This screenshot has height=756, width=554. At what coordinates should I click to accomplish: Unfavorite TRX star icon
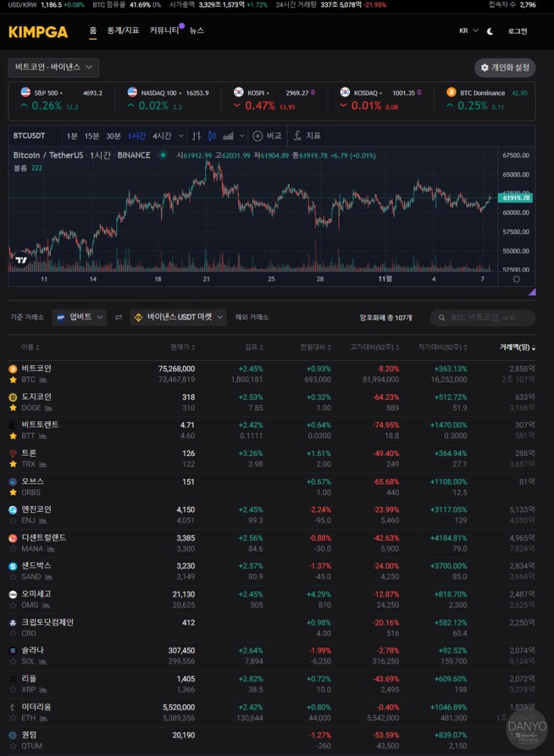click(x=13, y=464)
